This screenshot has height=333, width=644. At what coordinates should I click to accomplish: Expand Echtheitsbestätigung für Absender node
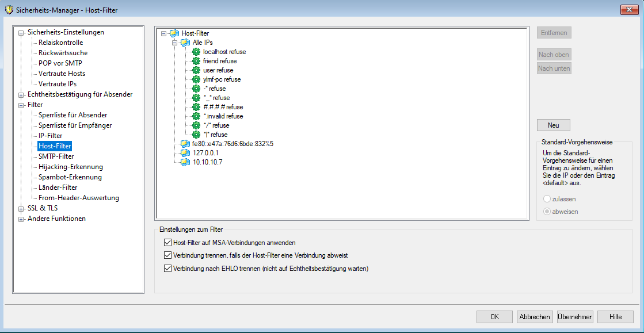(21, 95)
